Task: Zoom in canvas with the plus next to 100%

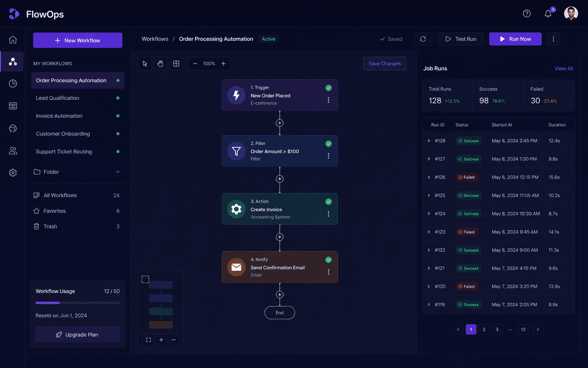Action: pyautogui.click(x=223, y=64)
